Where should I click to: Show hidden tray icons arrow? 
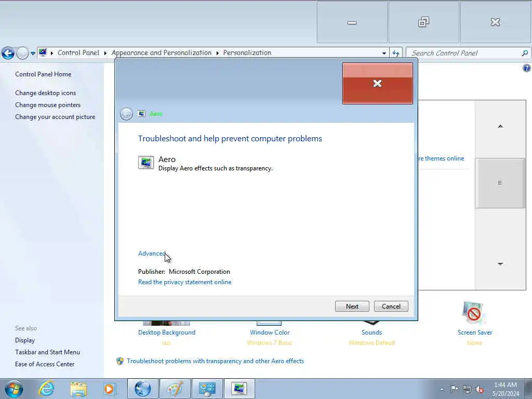point(442,390)
